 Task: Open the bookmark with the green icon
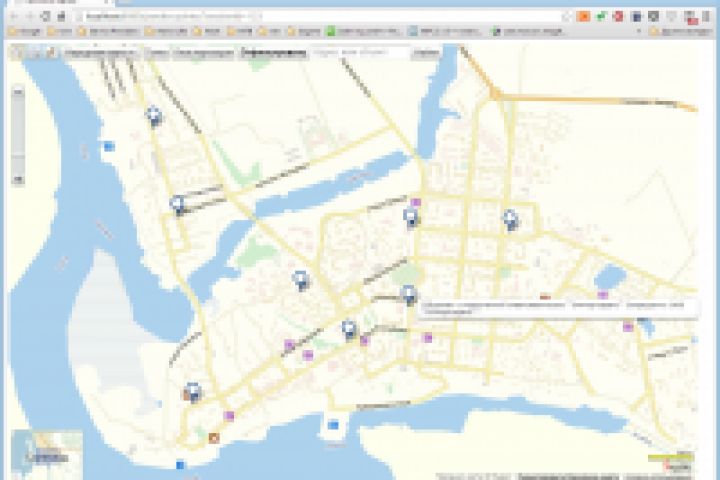click(363, 32)
